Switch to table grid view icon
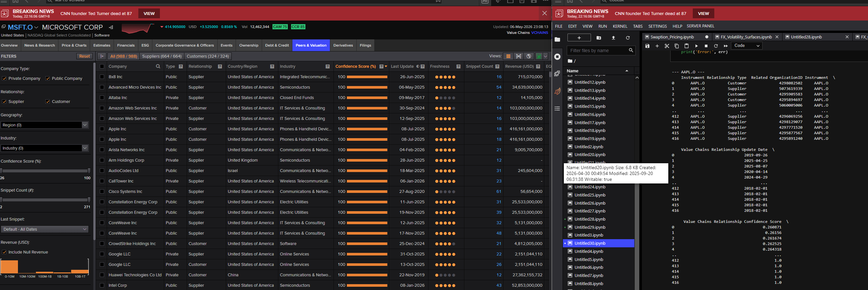This screenshot has height=290, width=868. click(x=508, y=56)
